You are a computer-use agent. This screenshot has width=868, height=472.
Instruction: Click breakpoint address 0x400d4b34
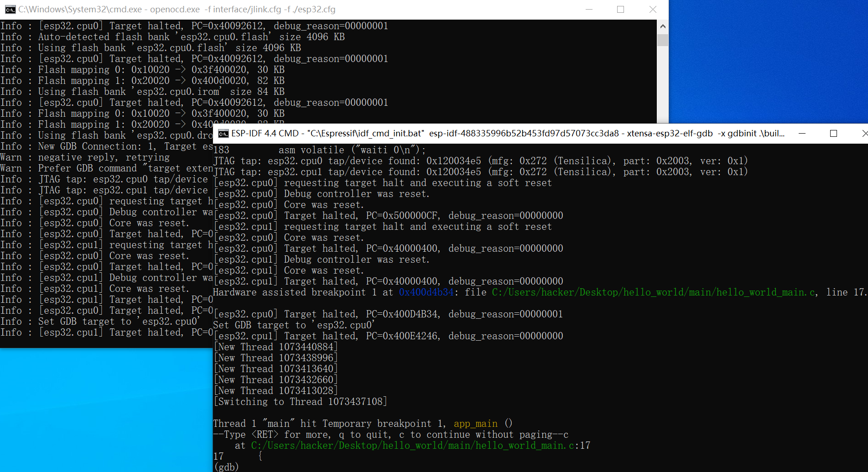426,292
